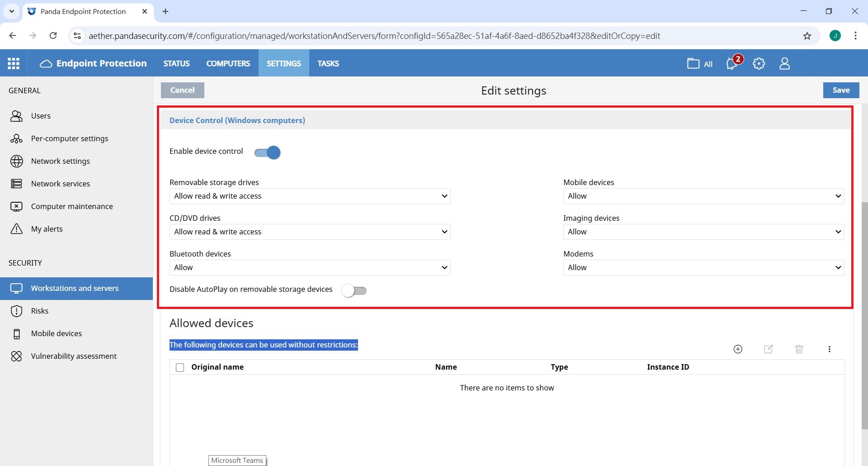Open the apps grid launcher icon
The image size is (868, 466).
14,63
